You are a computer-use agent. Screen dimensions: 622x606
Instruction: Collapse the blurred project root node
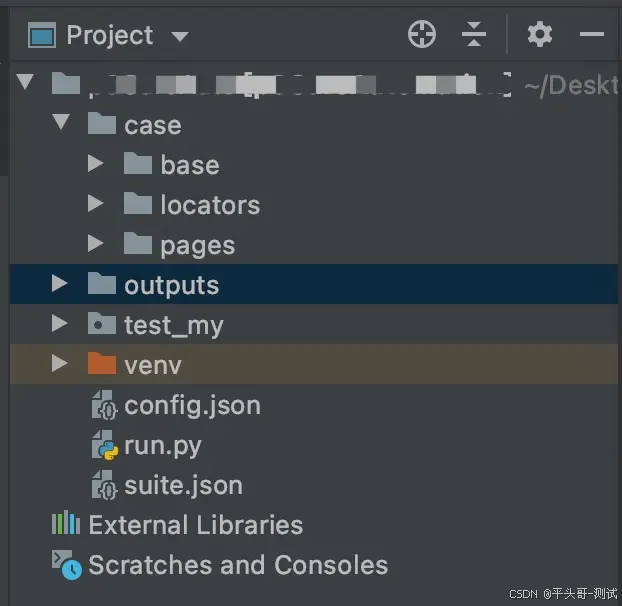click(25, 82)
